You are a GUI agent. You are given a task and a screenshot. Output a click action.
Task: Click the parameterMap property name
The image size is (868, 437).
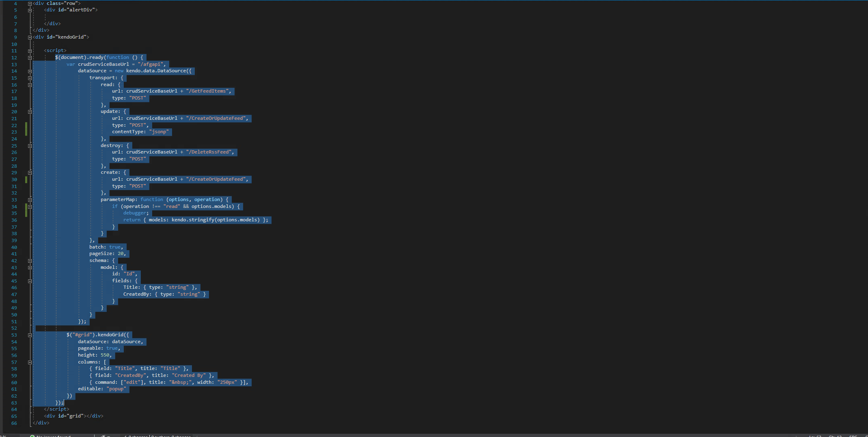[119, 199]
